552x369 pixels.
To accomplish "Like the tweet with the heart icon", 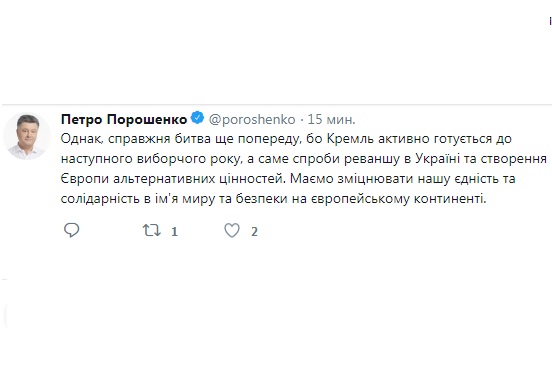I will [x=232, y=231].
